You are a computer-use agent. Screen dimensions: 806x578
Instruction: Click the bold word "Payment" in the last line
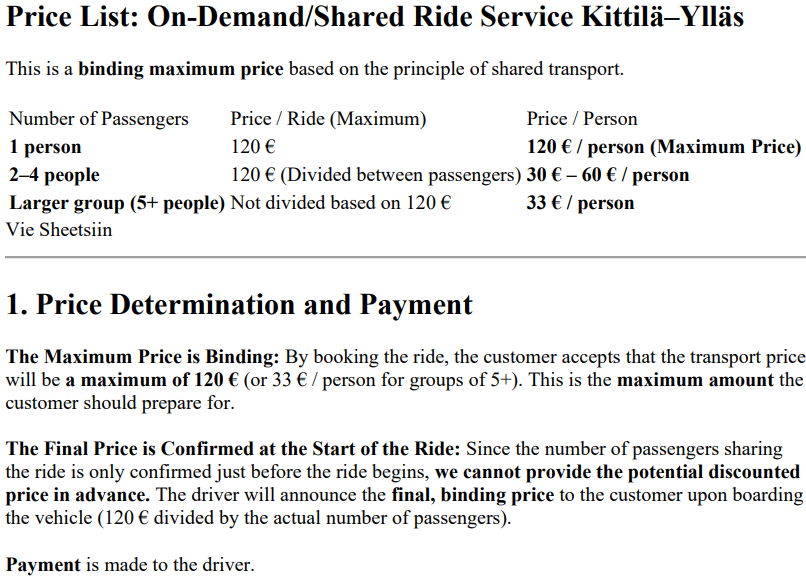43,564
